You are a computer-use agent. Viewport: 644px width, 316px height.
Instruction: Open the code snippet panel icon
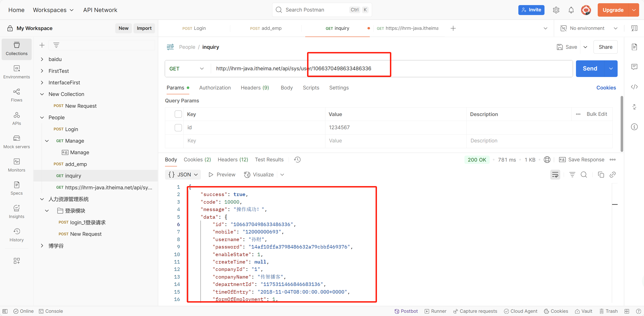click(x=634, y=87)
